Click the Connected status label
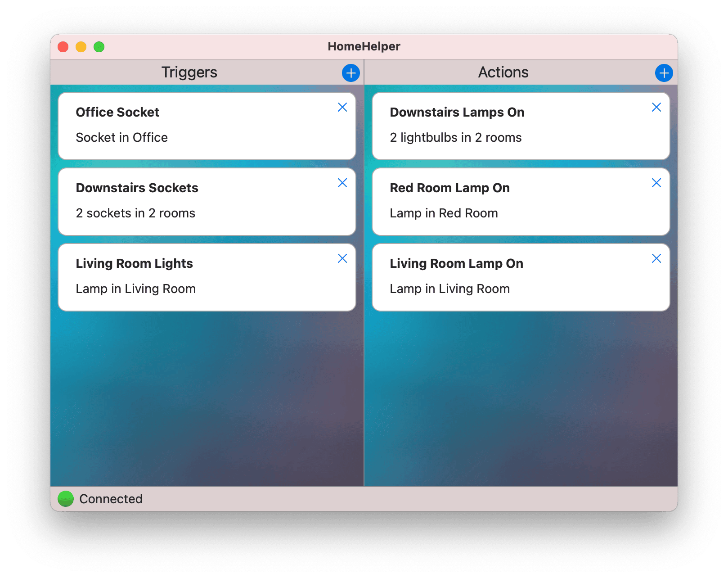This screenshot has height=578, width=728. 110,499
